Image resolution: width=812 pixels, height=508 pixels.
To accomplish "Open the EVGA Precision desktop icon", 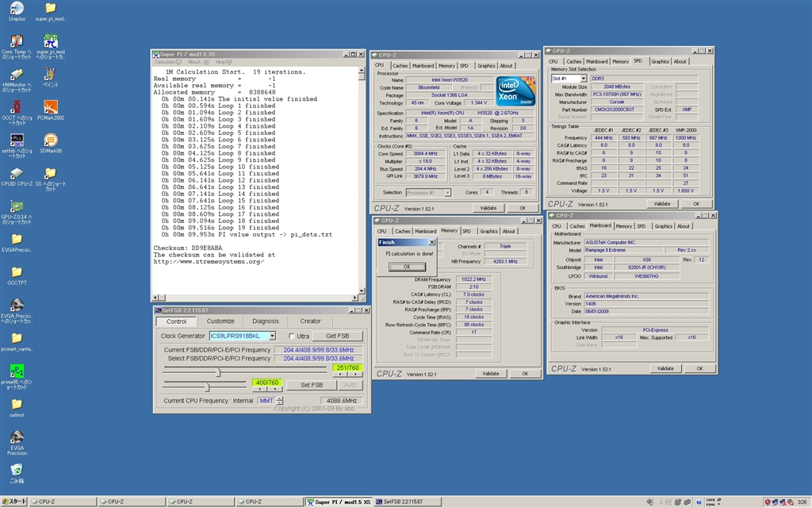I will [17, 437].
